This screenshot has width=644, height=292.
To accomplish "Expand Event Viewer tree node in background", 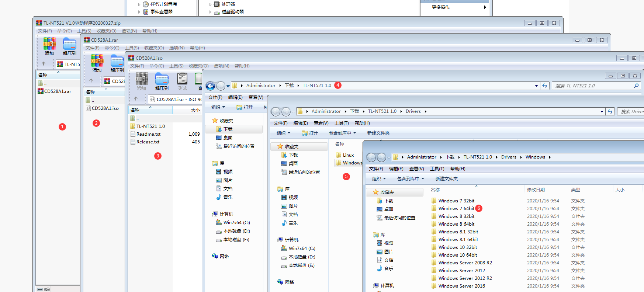I will (139, 12).
